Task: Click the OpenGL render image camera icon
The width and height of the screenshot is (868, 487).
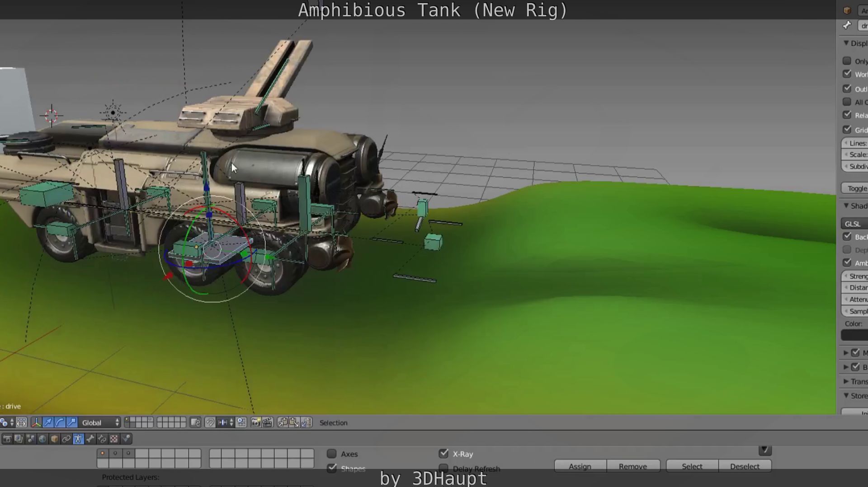Action: [x=255, y=423]
